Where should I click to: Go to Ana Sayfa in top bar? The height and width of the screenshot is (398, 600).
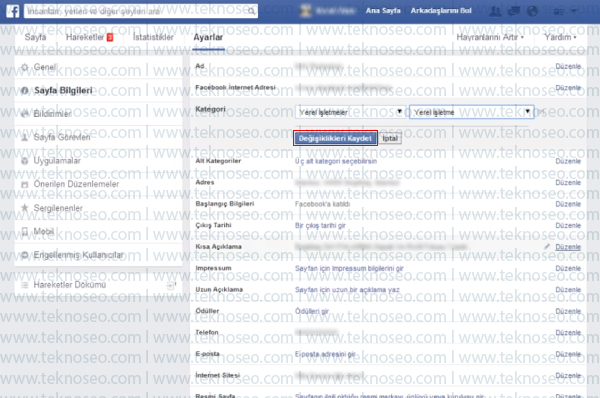point(383,11)
